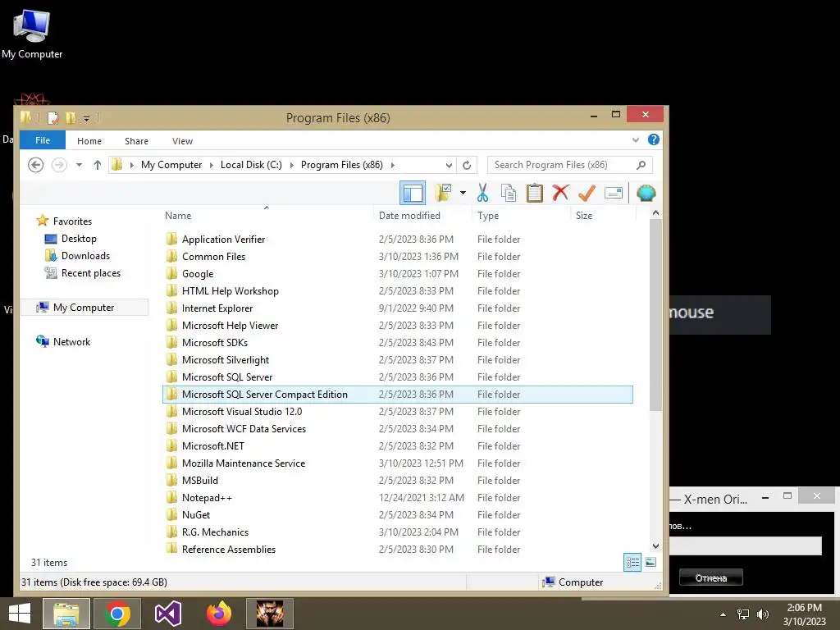Screen dimensions: 840x630
Task: Click quick access New folder icon
Action: pyautogui.click(x=71, y=117)
